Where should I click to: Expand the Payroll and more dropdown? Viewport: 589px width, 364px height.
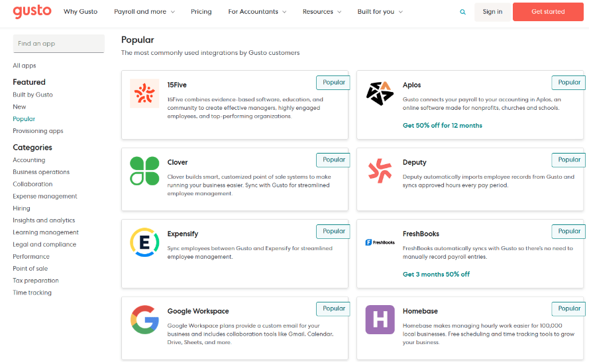144,12
